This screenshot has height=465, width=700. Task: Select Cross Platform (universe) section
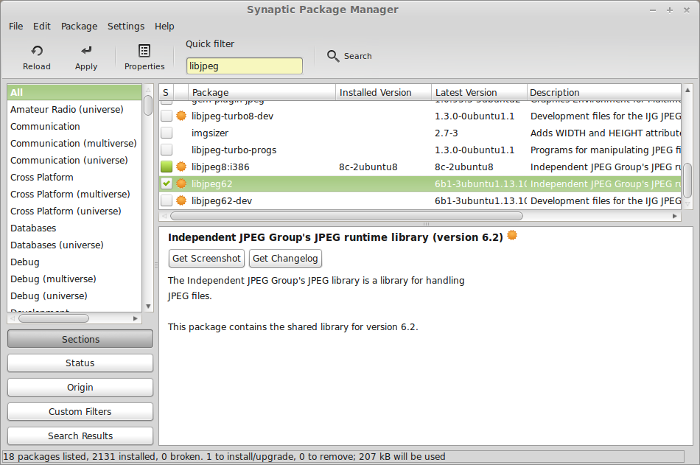[74, 211]
